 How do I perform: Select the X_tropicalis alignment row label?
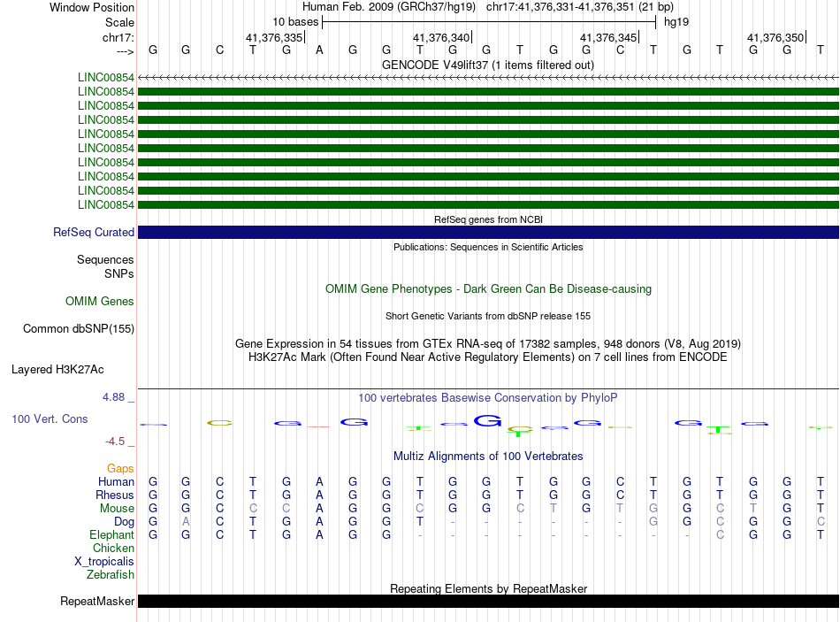coord(104,562)
